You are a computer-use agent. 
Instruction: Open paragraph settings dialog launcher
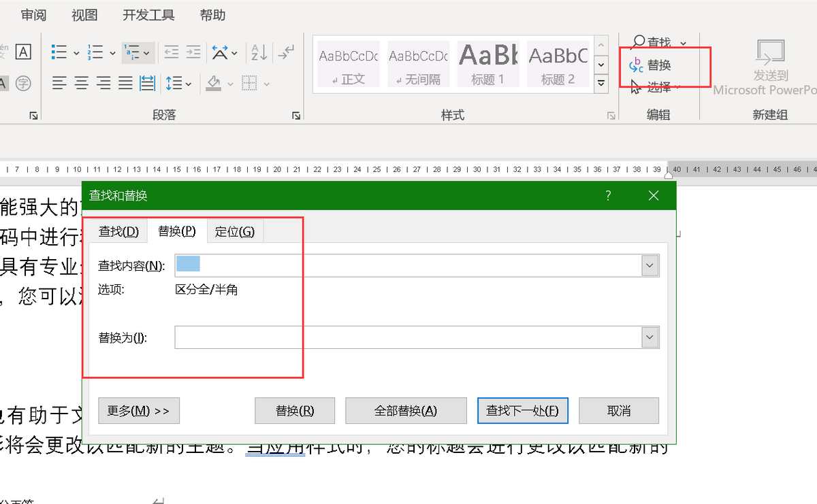[296, 116]
